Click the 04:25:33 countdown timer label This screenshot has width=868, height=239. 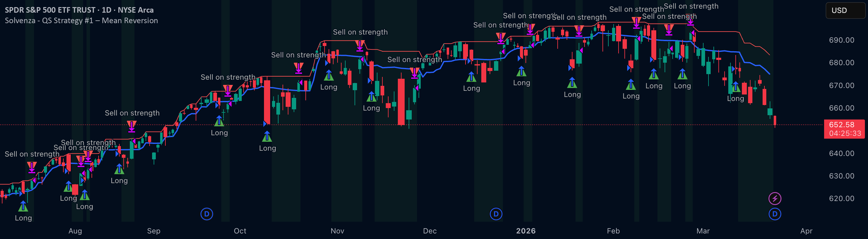(845, 134)
